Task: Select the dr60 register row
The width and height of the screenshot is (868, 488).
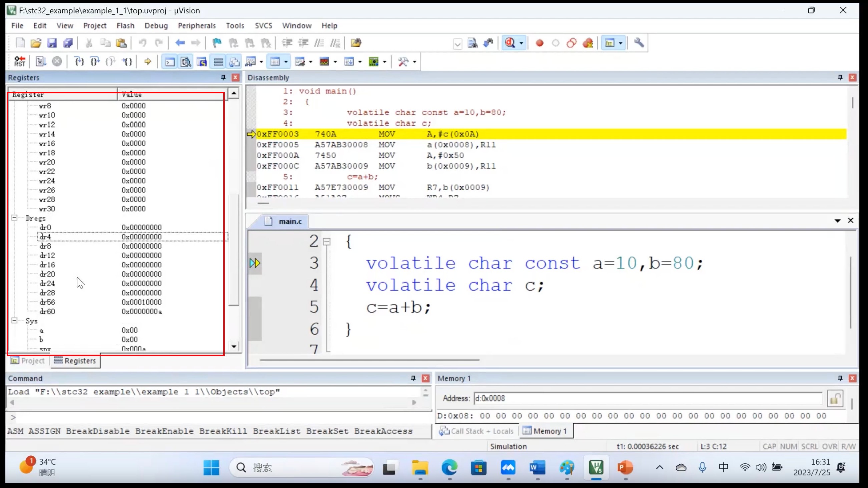Action: point(132,312)
